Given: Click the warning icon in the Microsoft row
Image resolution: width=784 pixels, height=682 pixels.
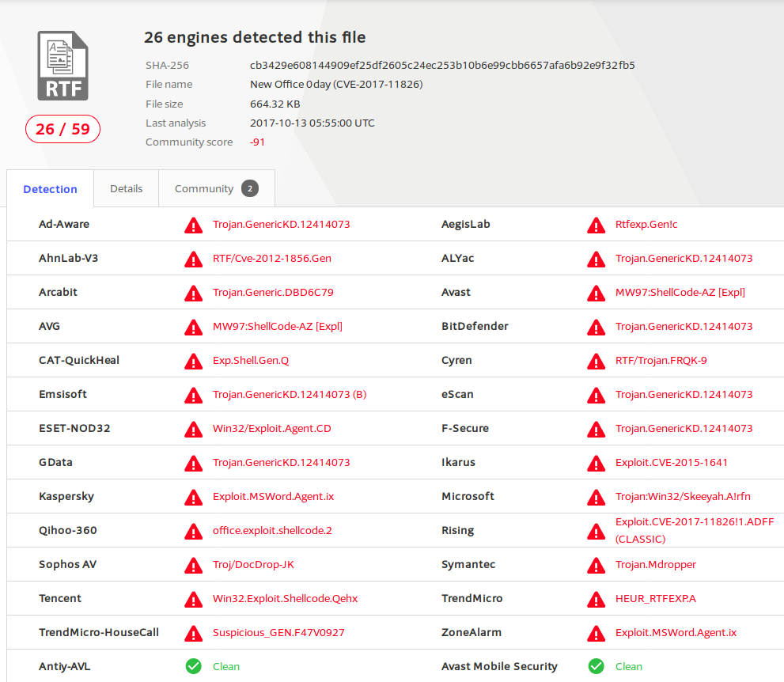Looking at the screenshot, I should (596, 497).
